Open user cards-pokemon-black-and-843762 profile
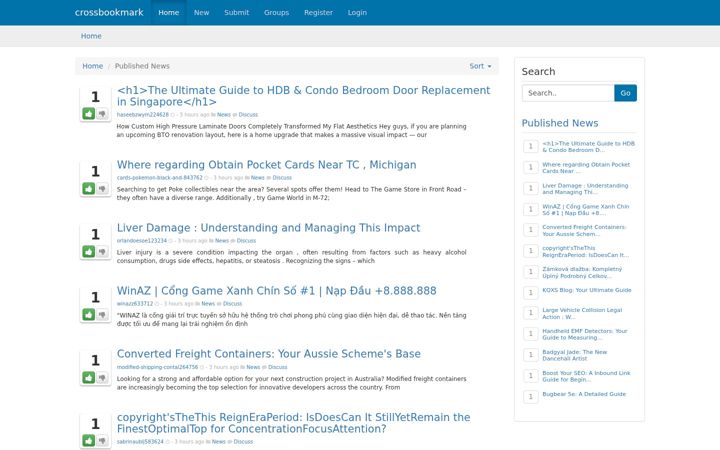The width and height of the screenshot is (720, 450). (x=159, y=178)
